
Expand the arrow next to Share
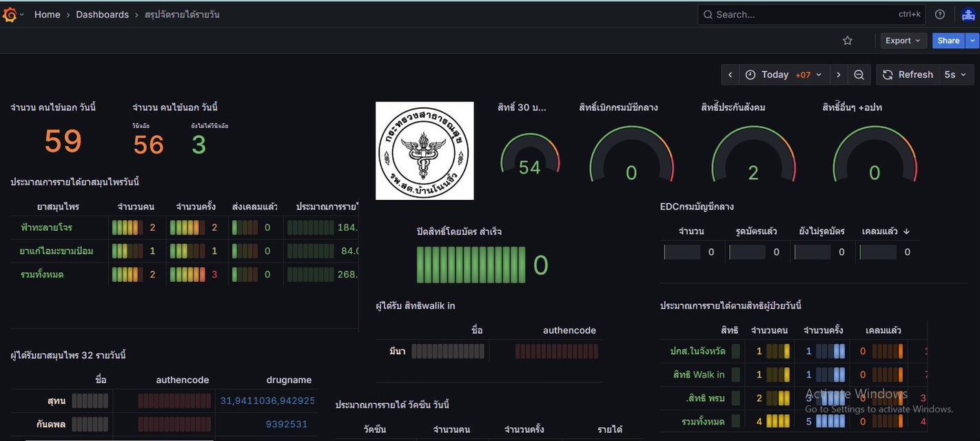[972, 41]
